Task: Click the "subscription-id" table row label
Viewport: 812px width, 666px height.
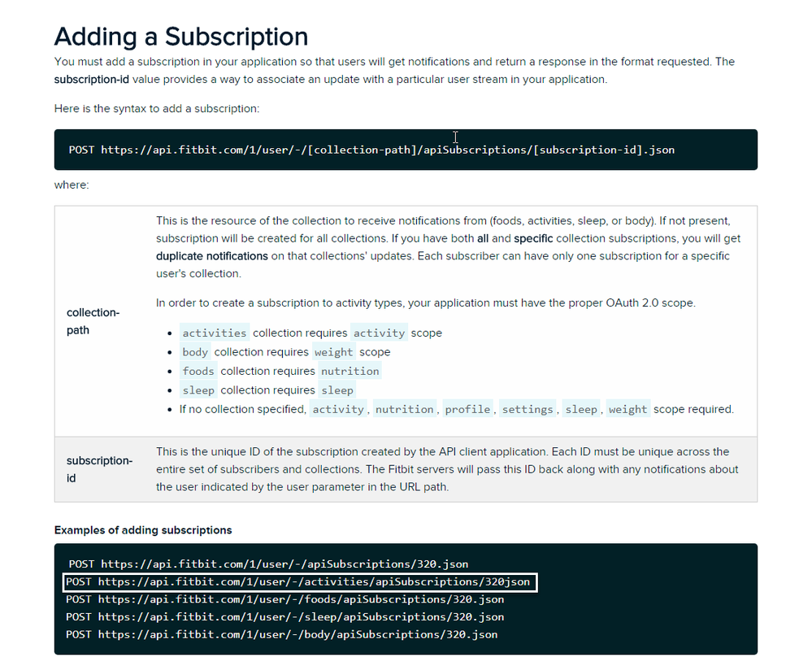Action: coord(99,469)
